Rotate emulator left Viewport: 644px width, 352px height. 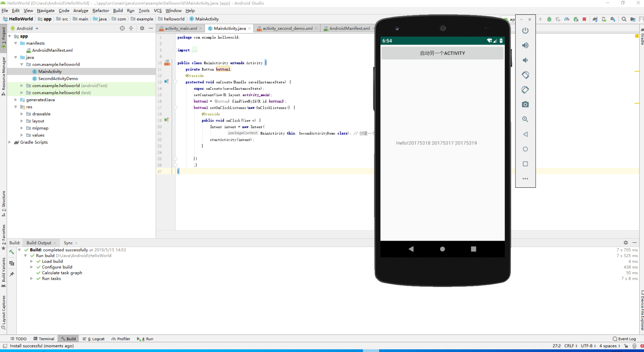coord(525,75)
